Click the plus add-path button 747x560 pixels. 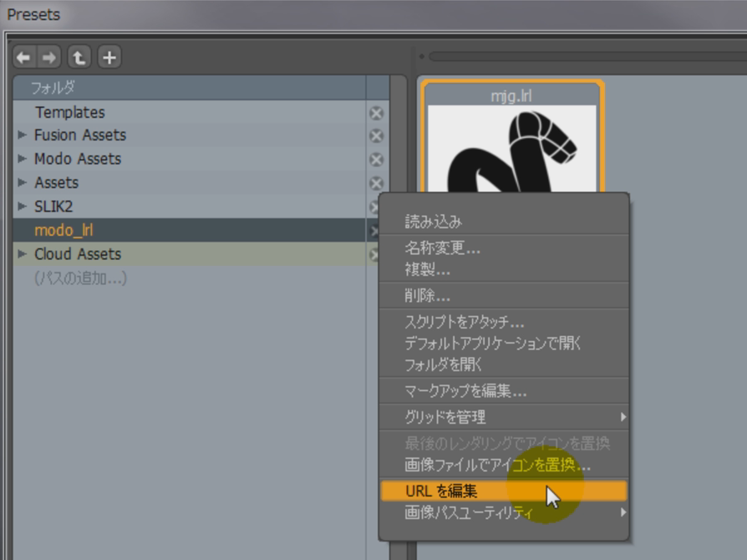tap(109, 58)
